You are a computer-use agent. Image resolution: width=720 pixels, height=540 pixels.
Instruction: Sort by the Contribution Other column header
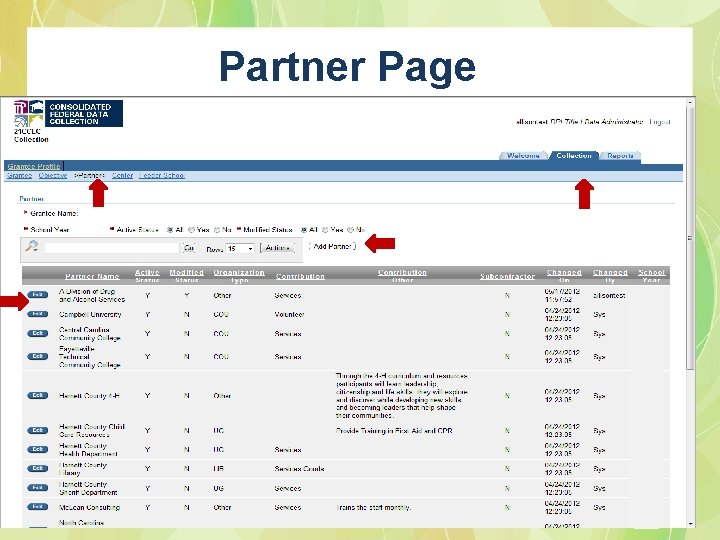pyautogui.click(x=402, y=276)
